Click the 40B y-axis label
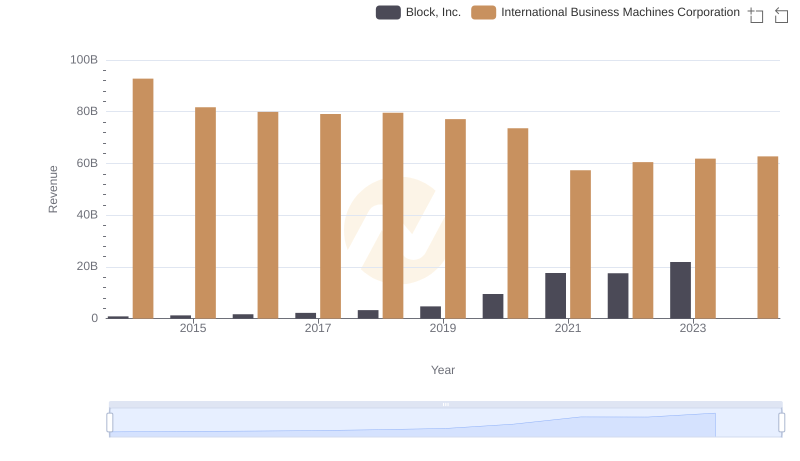The height and width of the screenshot is (461, 800). (x=87, y=215)
